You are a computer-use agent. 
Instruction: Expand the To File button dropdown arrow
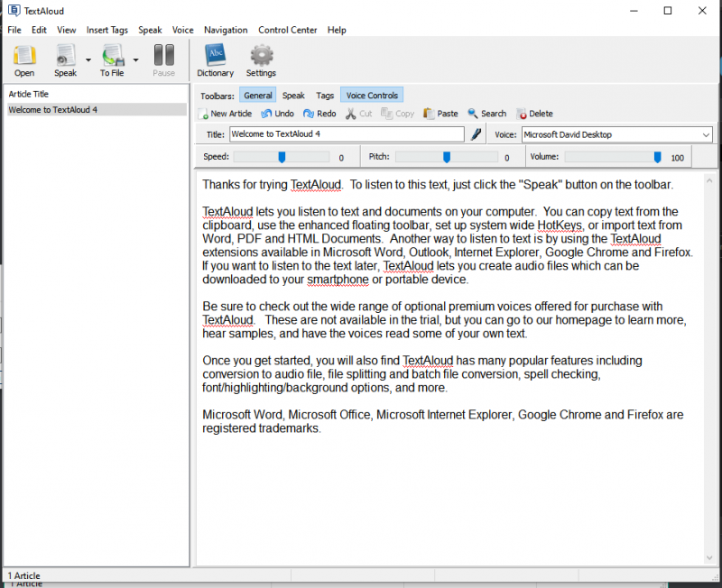coord(136,60)
